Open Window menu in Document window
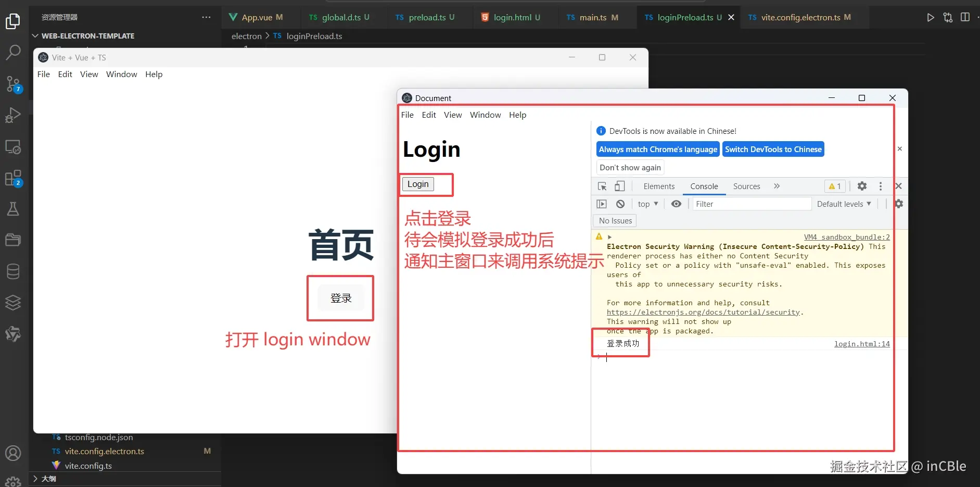 point(486,115)
